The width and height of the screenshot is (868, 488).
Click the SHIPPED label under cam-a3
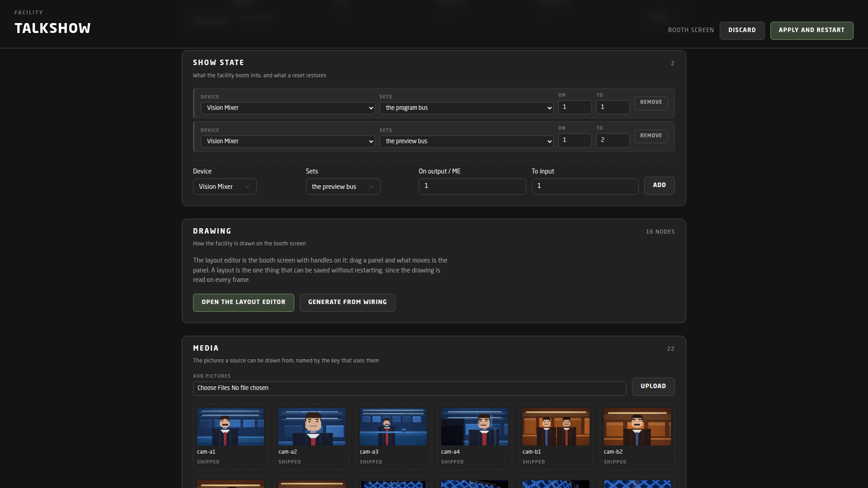371,462
